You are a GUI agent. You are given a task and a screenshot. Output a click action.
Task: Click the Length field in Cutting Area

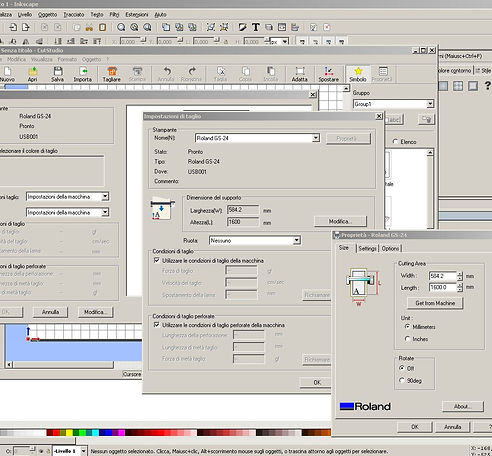coord(443,287)
